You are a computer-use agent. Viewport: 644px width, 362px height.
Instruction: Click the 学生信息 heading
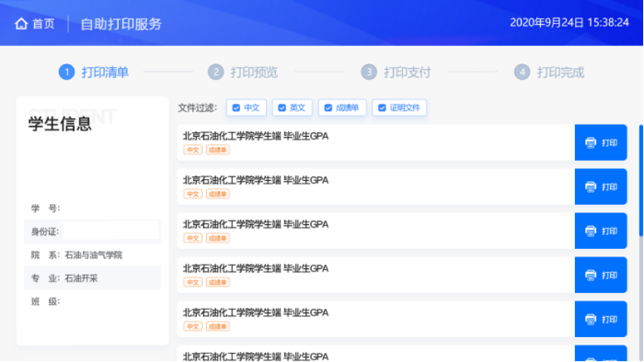[x=60, y=124]
